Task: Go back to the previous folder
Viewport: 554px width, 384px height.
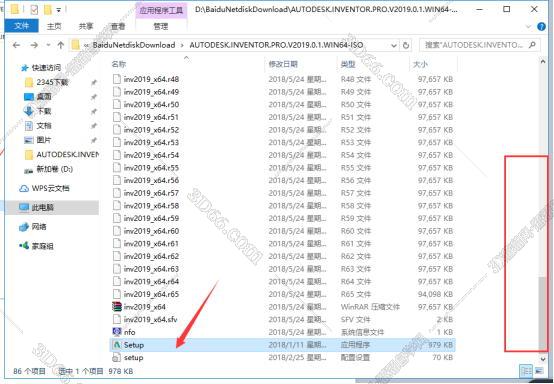Action: tap(16, 45)
